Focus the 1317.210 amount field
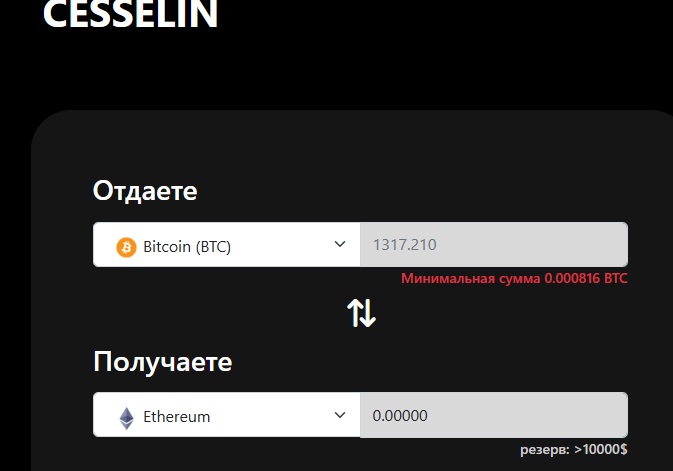 pos(493,245)
